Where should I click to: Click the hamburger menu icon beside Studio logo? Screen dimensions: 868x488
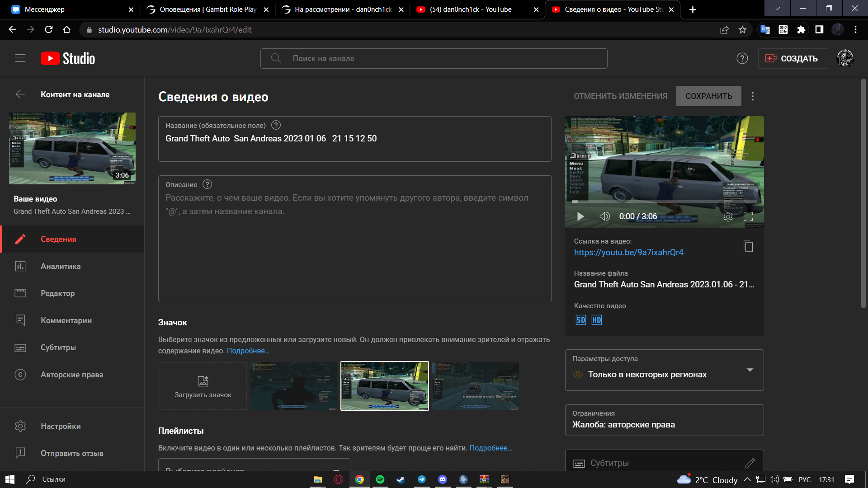click(x=20, y=58)
